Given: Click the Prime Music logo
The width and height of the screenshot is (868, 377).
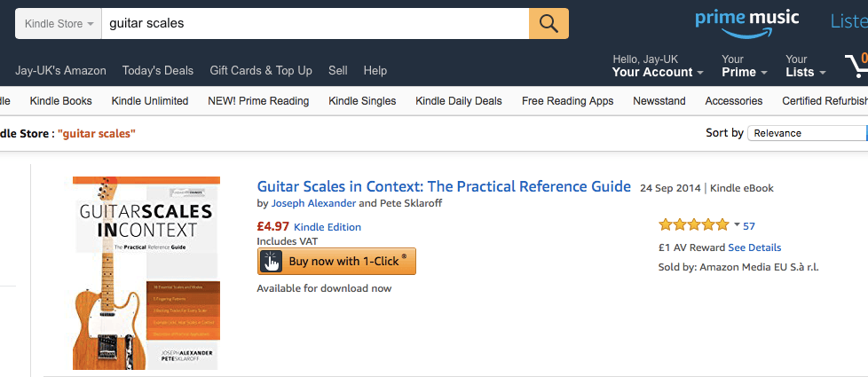Looking at the screenshot, I should pyautogui.click(x=747, y=22).
